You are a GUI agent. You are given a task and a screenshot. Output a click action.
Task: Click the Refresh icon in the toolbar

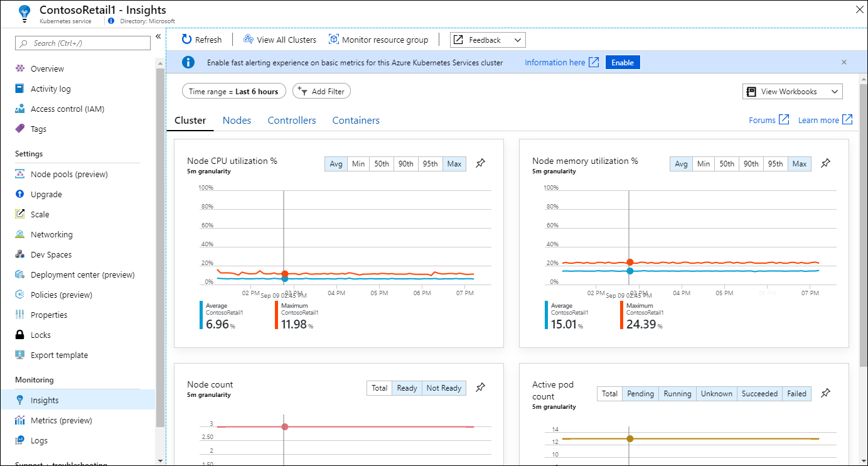(186, 40)
